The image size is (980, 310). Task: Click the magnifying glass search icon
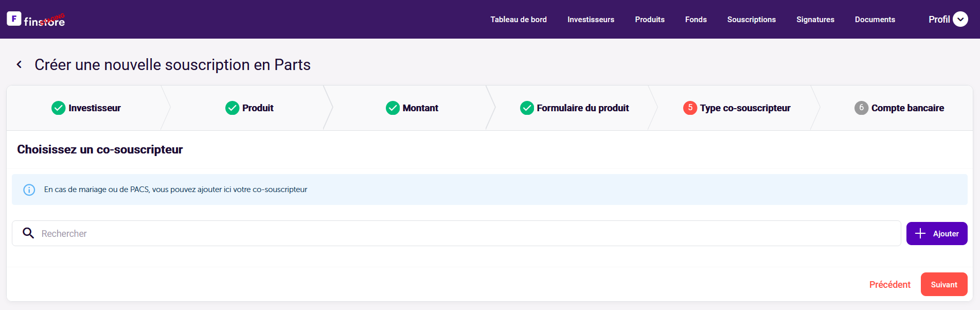click(28, 233)
